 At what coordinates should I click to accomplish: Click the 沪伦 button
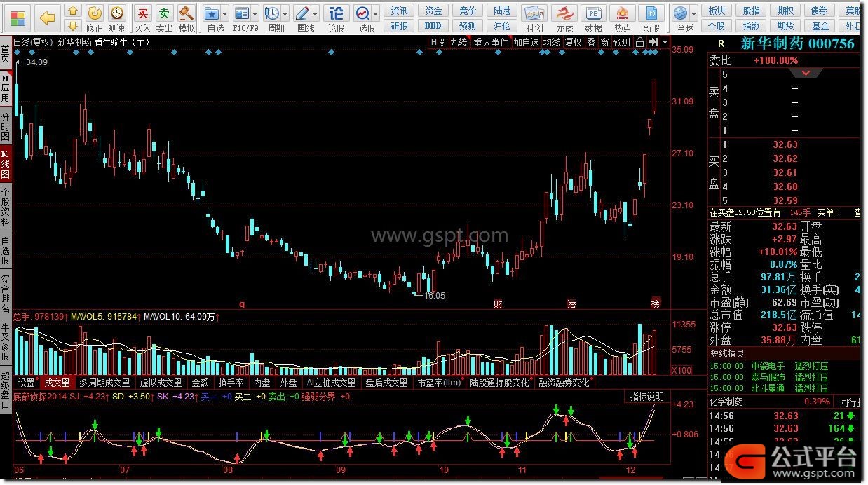click(501, 26)
